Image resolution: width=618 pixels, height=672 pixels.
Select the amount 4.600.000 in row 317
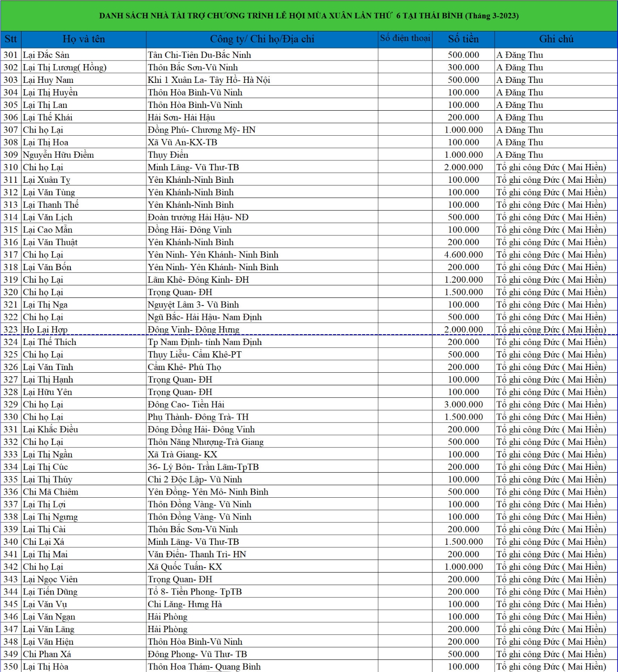(x=463, y=255)
